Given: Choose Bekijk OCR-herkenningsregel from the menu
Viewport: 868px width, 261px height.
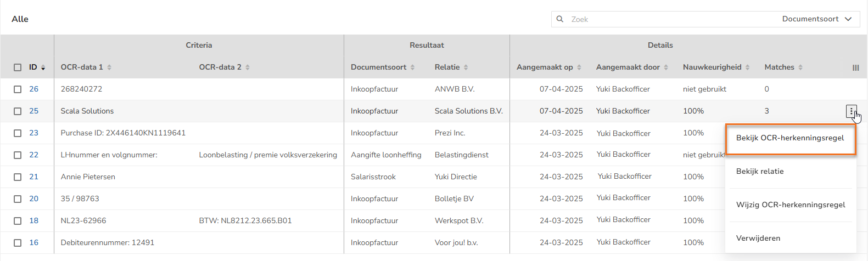Looking at the screenshot, I should pyautogui.click(x=790, y=138).
